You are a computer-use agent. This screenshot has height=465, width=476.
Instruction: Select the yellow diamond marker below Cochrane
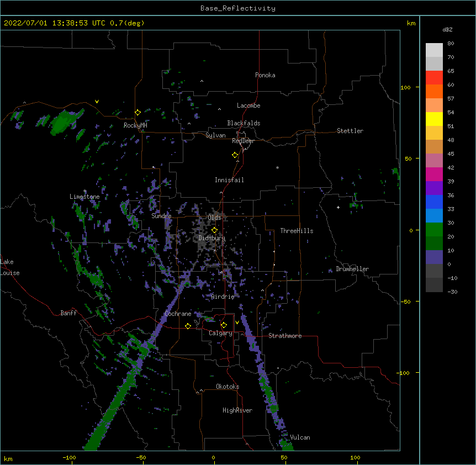188,326
